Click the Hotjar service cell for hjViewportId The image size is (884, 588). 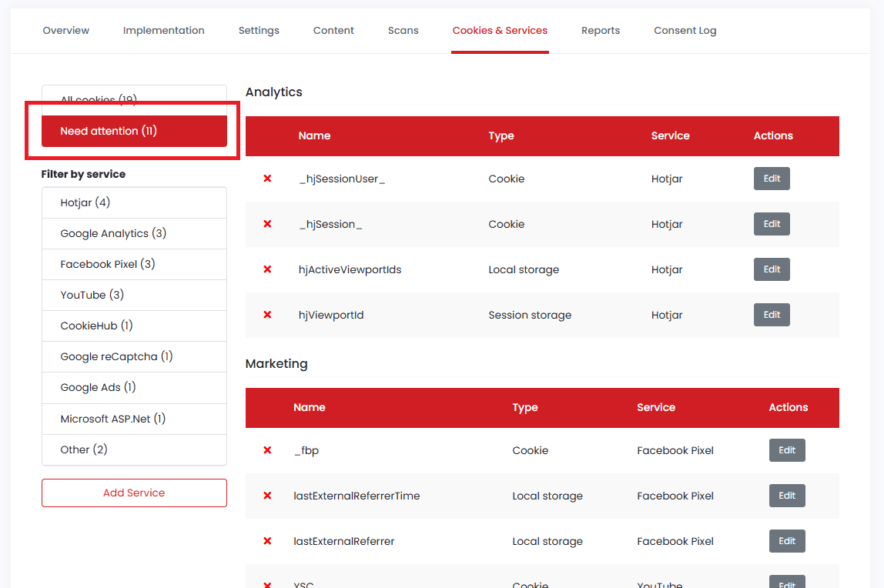(666, 315)
